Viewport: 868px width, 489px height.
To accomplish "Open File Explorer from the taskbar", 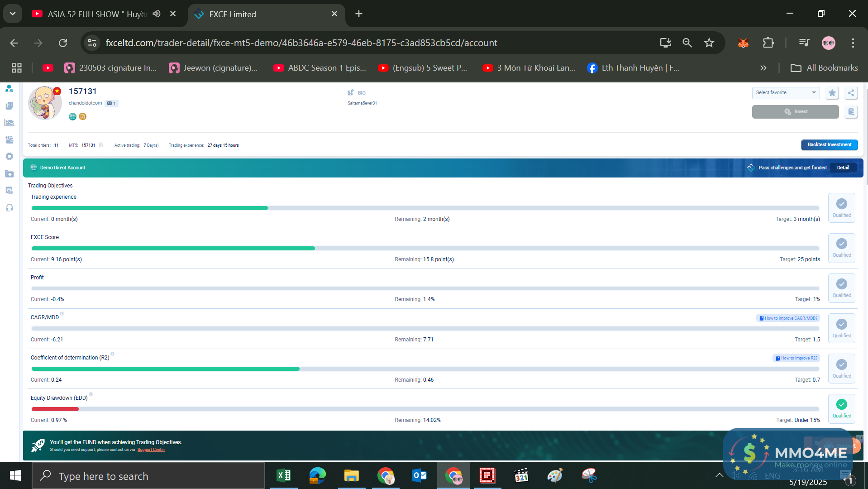I will click(x=351, y=476).
